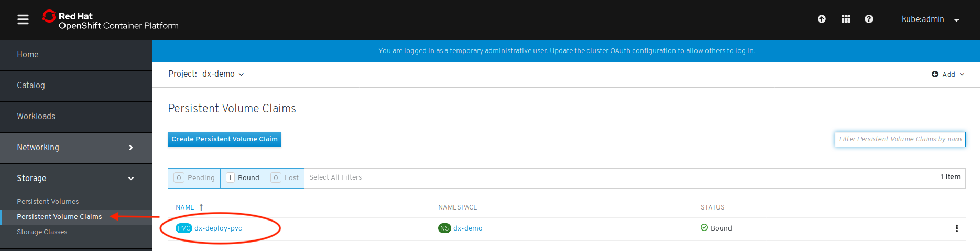Toggle the Pending status filter
980x251 pixels.
pyautogui.click(x=194, y=178)
